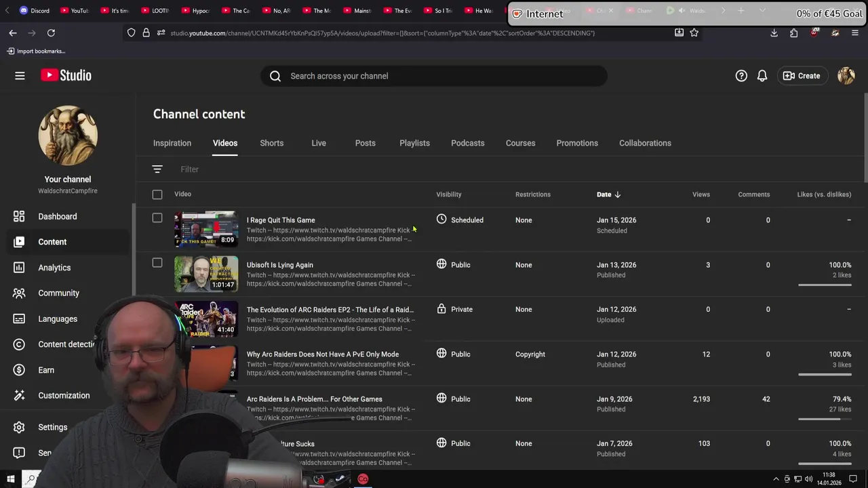The width and height of the screenshot is (868, 488).
Task: Click the page vertical scrollbar
Action: point(865,139)
